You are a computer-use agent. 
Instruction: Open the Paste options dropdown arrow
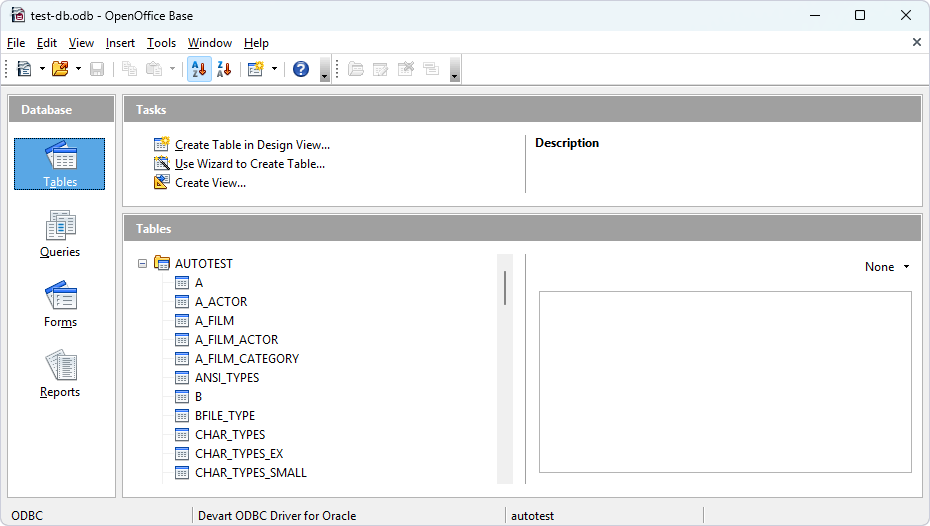pos(173,69)
